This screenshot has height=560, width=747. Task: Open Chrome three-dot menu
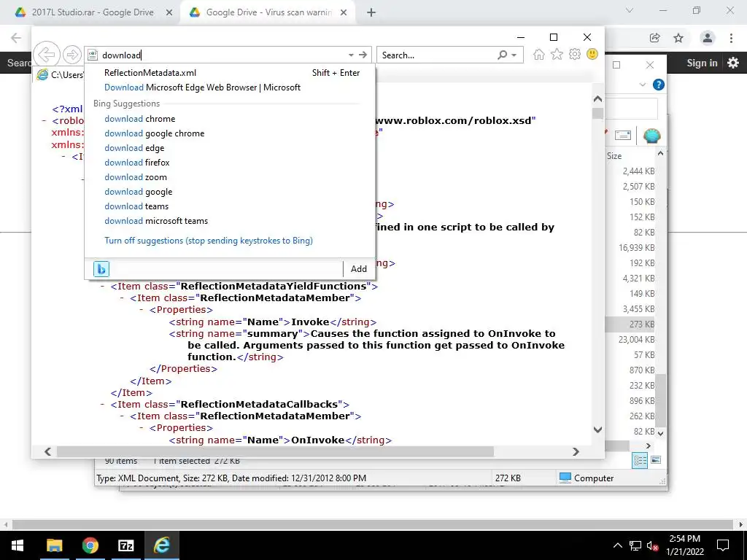[731, 38]
